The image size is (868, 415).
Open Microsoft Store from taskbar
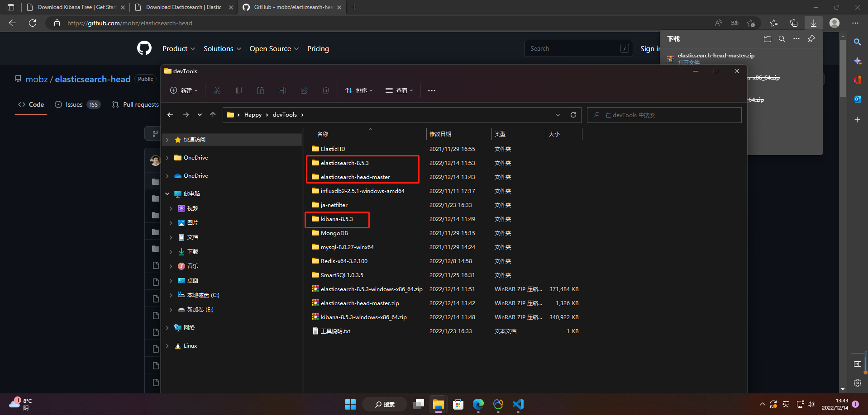pyautogui.click(x=458, y=404)
